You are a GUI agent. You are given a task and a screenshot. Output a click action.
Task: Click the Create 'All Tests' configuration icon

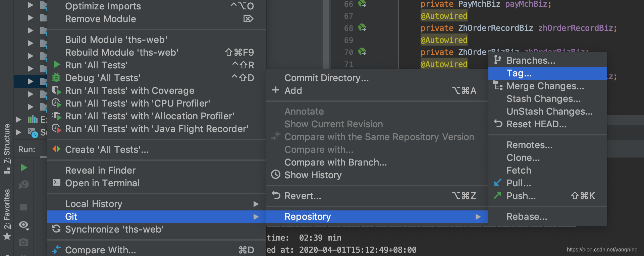click(56, 149)
